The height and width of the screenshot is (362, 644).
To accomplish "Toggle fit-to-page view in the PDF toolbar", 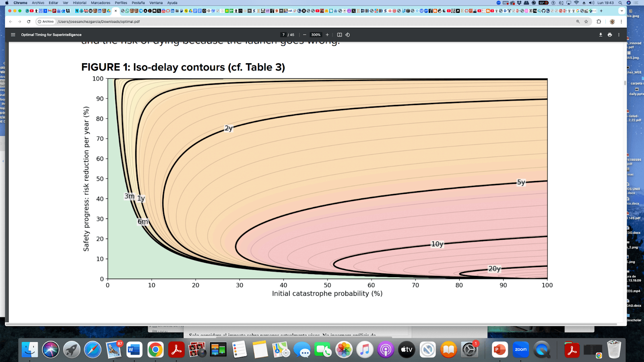I will [339, 35].
